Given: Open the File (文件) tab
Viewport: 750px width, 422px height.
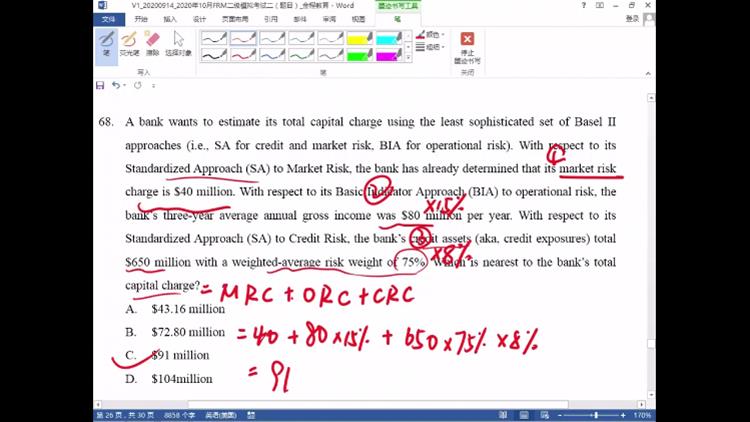Looking at the screenshot, I should tap(108, 18).
